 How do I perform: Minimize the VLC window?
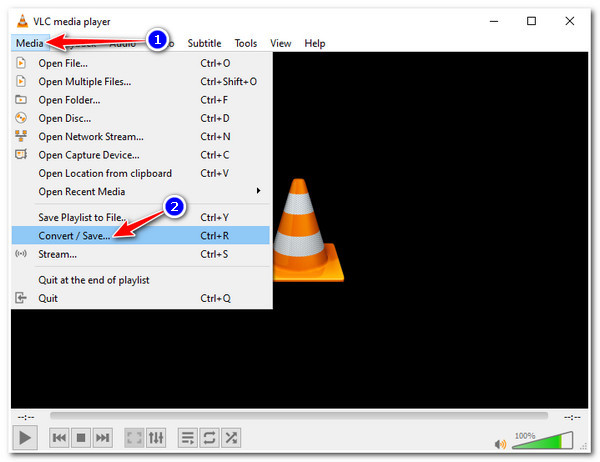point(494,21)
